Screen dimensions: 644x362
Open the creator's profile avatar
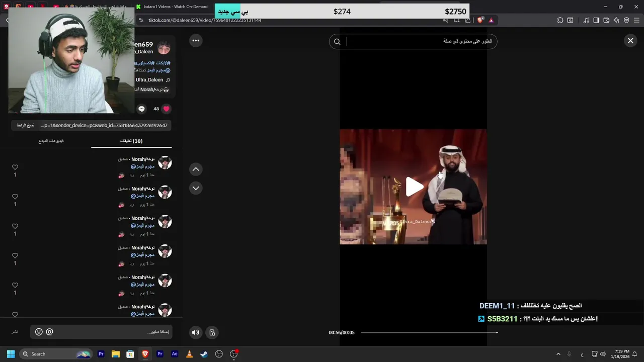click(164, 48)
